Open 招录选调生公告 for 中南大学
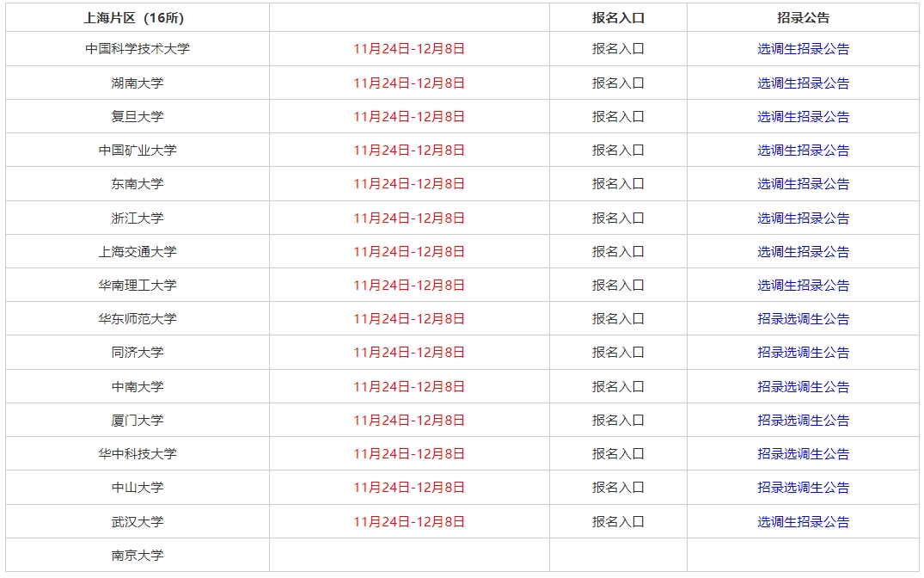The width and height of the screenshot is (924, 578). coord(803,387)
